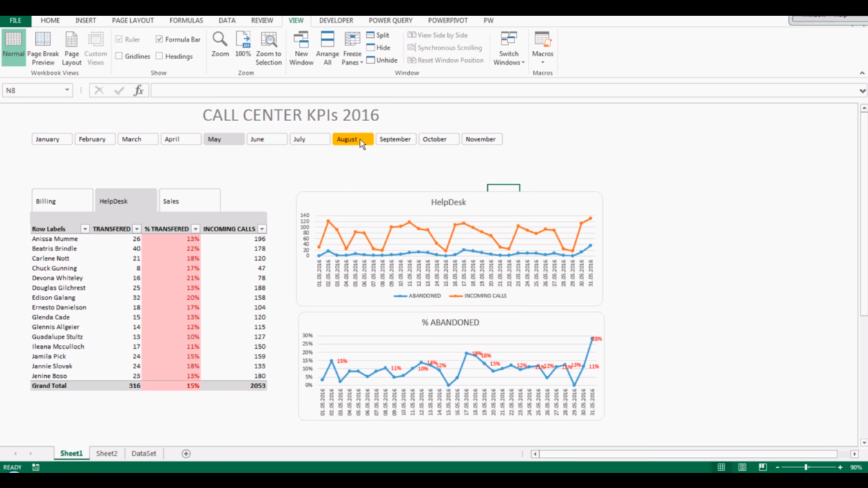The height and width of the screenshot is (488, 868).
Task: Open the Name Box dropdown arrow
Action: pyautogui.click(x=67, y=90)
